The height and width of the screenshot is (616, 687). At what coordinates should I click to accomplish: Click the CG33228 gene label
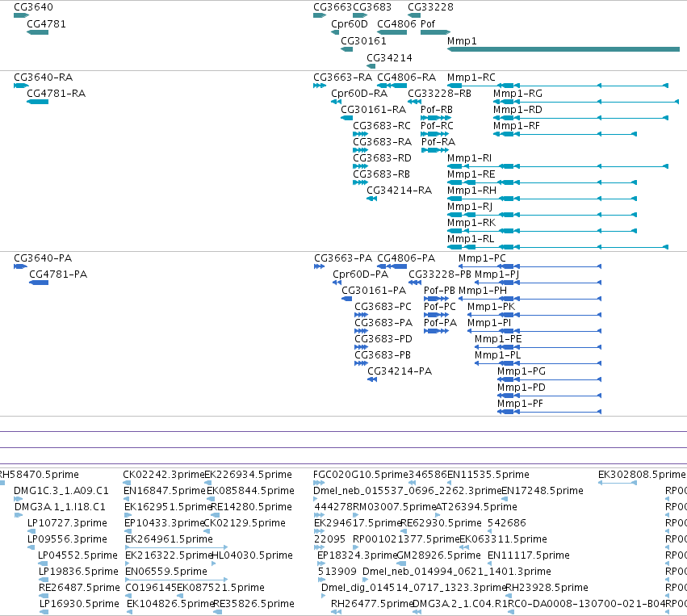click(431, 7)
